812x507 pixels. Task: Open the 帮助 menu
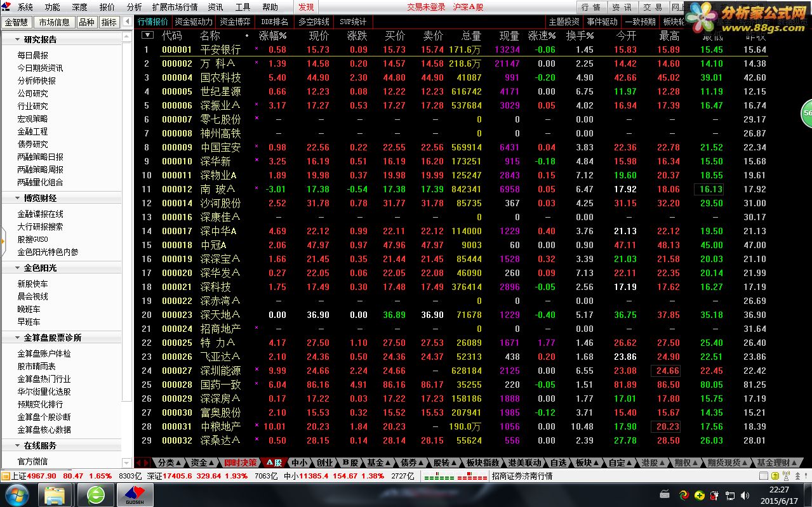click(x=270, y=7)
